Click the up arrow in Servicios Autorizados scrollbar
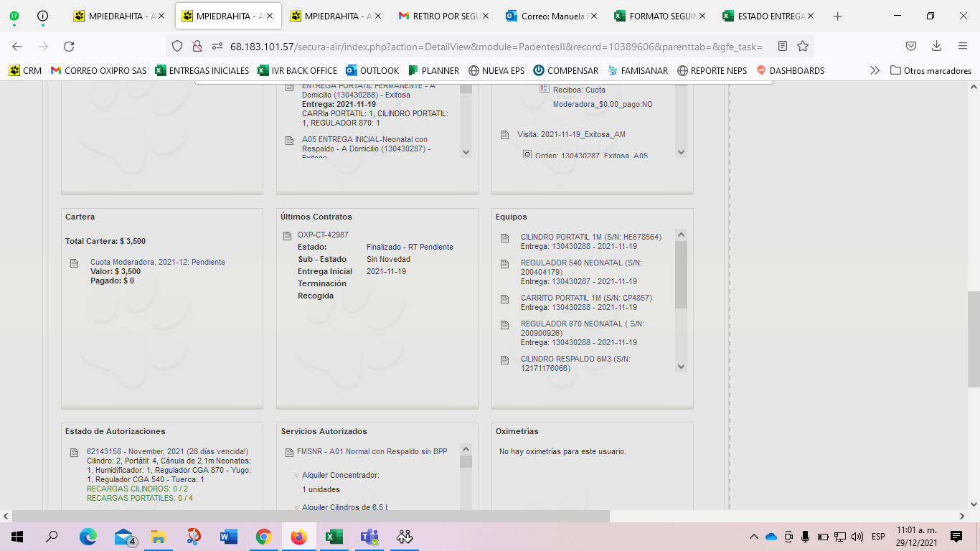 coord(466,449)
